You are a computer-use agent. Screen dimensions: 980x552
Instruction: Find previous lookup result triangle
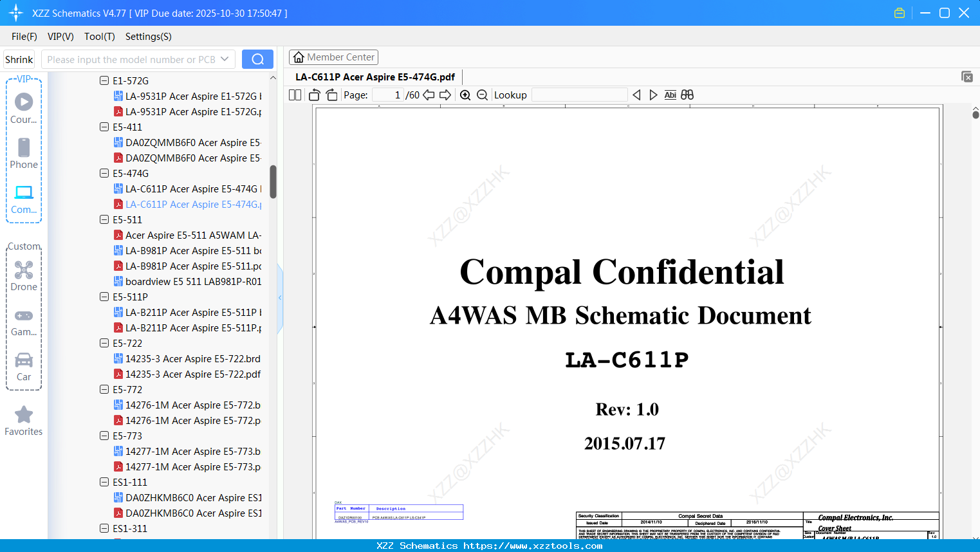pos(636,95)
